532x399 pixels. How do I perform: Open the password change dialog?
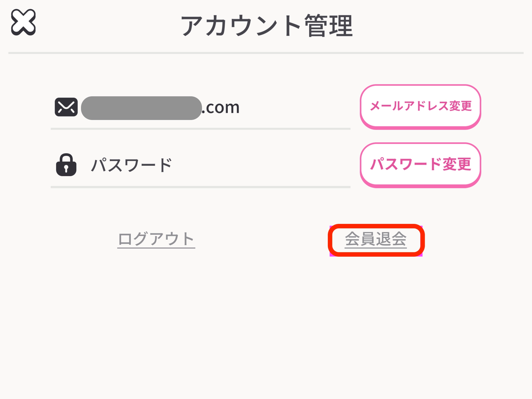[420, 165]
